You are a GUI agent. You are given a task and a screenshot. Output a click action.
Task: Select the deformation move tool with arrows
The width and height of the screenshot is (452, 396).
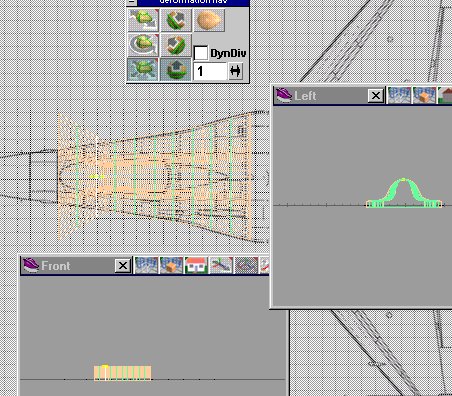[x=143, y=20]
